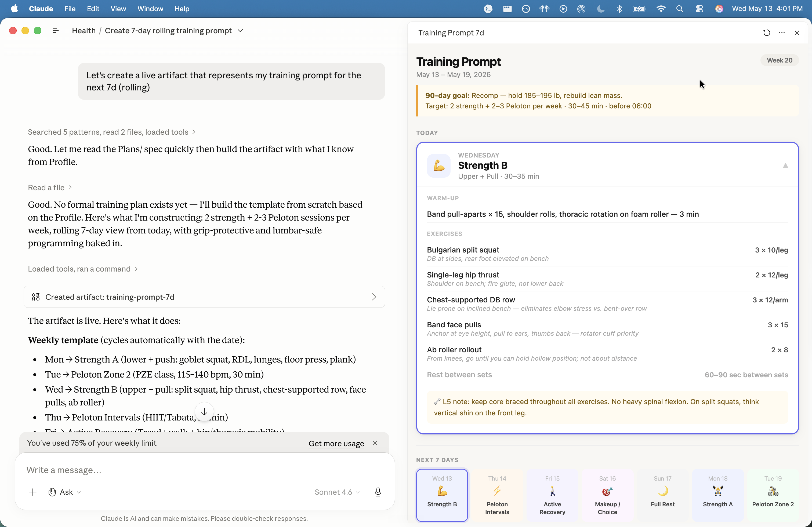
Task: Click the 'May 13 – May 19, 2026' date range
Action: click(x=454, y=75)
